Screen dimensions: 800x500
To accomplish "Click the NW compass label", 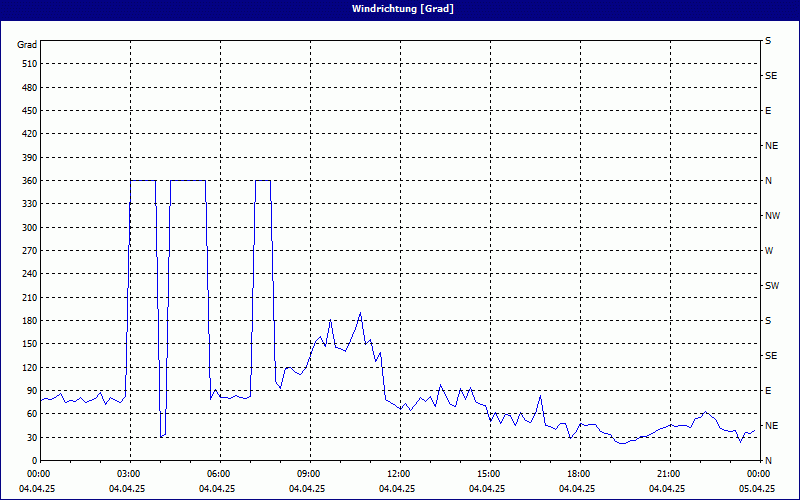I will point(772,216).
